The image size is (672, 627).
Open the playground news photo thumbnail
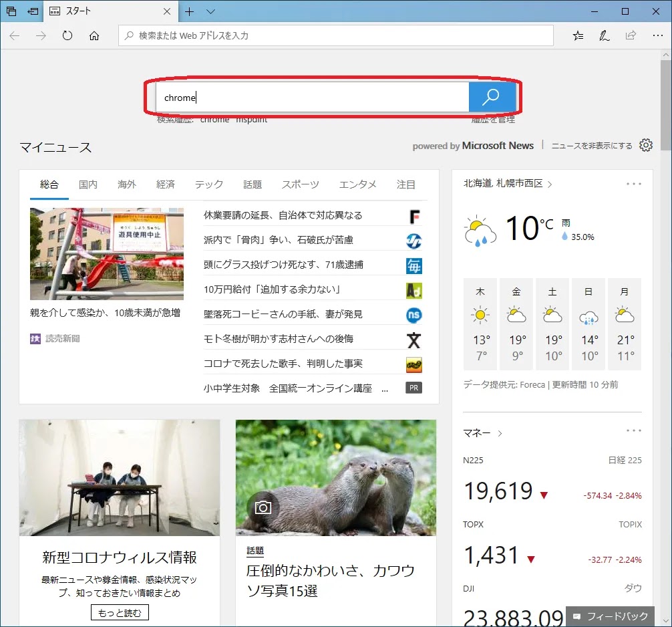pyautogui.click(x=107, y=254)
